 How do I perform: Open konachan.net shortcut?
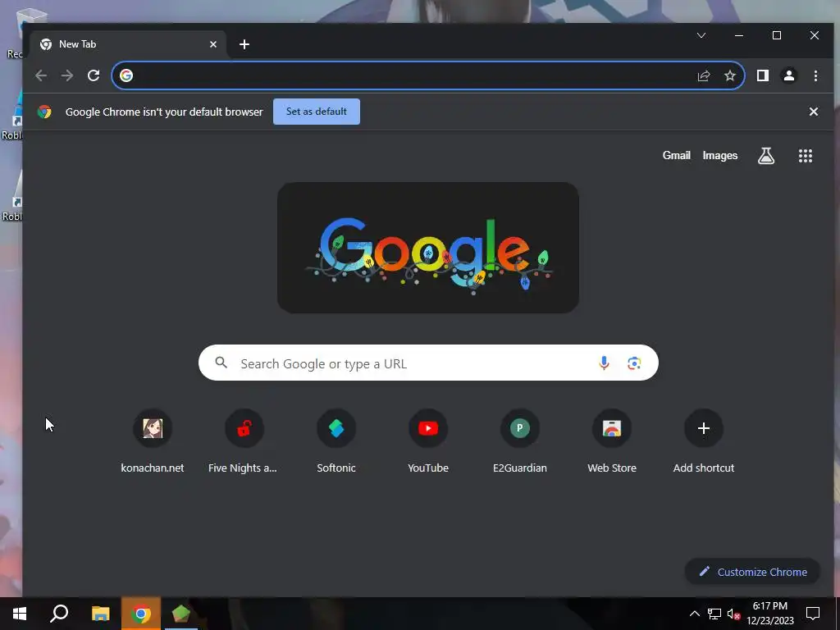153,441
